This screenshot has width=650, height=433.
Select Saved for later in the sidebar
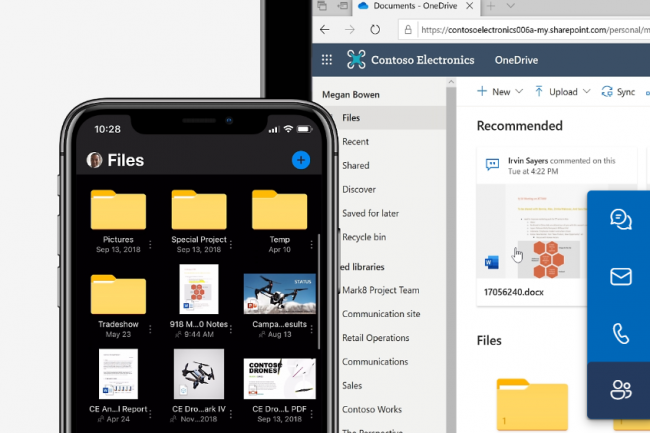pos(370,213)
